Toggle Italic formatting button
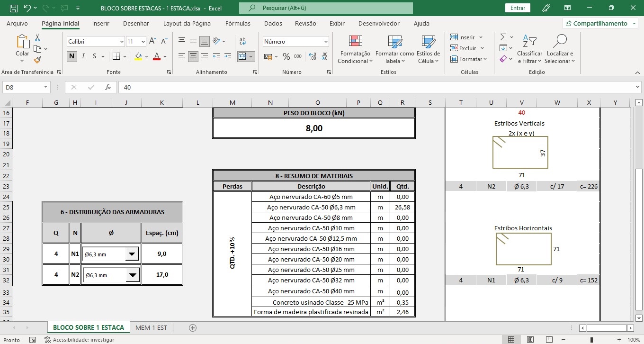Image resolution: width=644 pixels, height=344 pixels. (83, 56)
